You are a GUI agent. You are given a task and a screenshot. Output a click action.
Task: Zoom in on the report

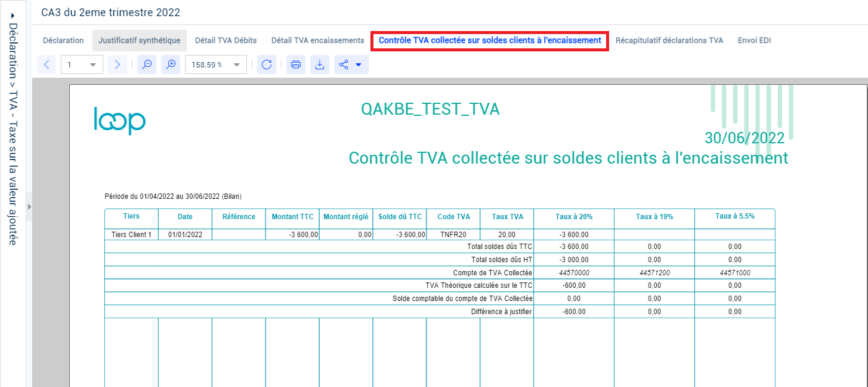point(171,64)
